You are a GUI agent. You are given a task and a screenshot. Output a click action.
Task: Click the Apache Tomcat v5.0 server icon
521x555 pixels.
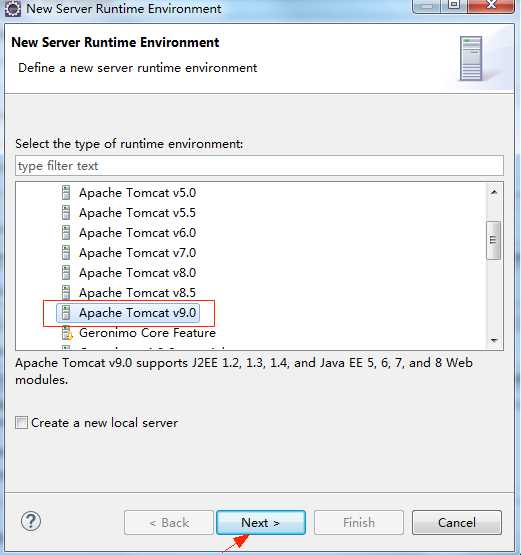point(66,193)
